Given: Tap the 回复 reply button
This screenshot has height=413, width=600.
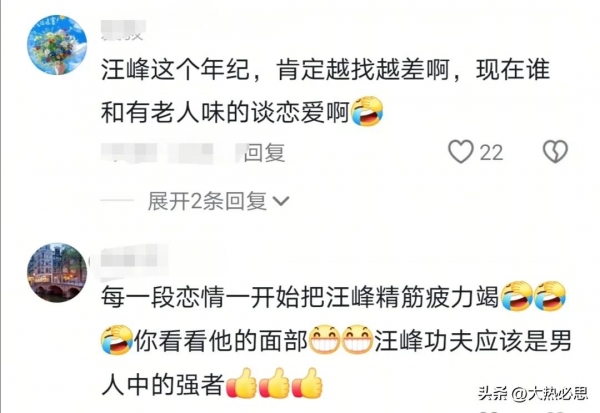Looking at the screenshot, I should (x=264, y=152).
